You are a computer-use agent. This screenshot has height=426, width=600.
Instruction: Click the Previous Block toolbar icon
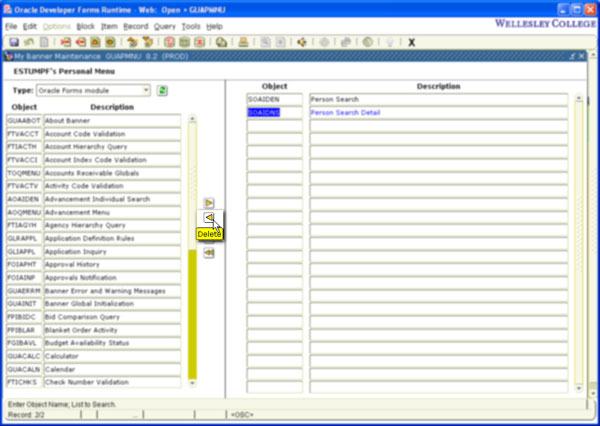tap(132, 42)
